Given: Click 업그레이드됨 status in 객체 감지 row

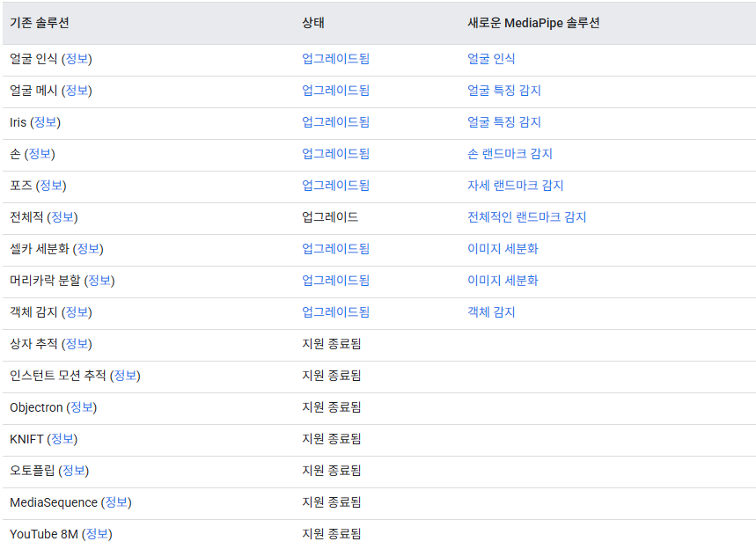Looking at the screenshot, I should click(x=335, y=312).
